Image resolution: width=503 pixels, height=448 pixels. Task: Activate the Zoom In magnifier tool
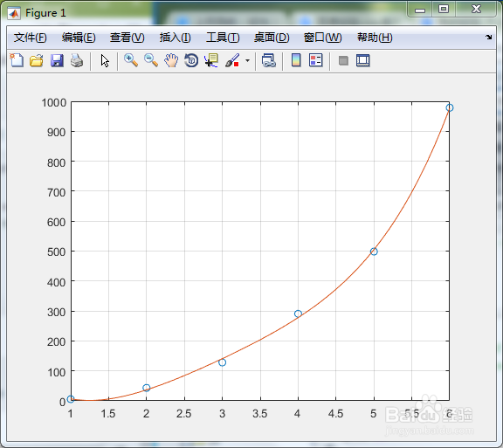[131, 60]
